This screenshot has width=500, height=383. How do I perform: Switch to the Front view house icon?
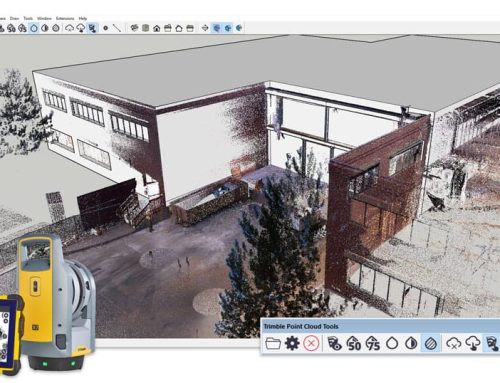157,28
